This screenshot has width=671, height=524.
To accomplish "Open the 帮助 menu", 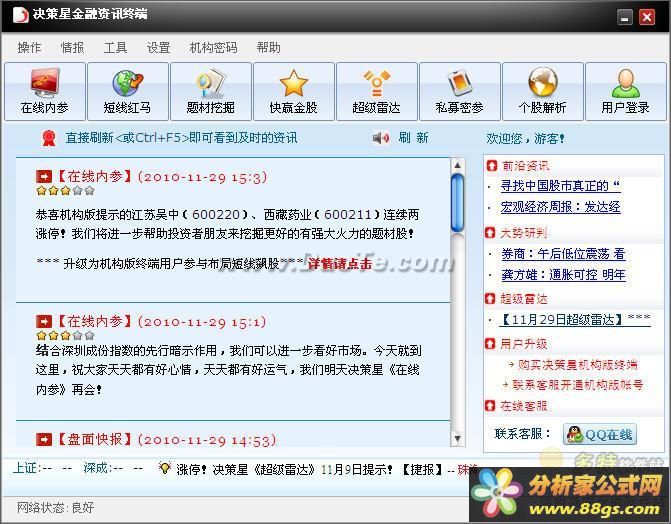I will click(x=268, y=48).
